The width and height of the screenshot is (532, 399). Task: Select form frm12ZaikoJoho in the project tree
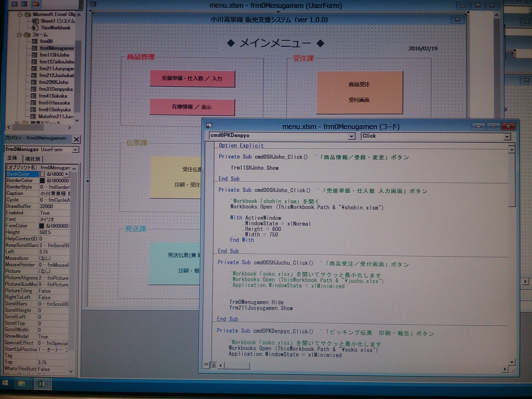57,62
